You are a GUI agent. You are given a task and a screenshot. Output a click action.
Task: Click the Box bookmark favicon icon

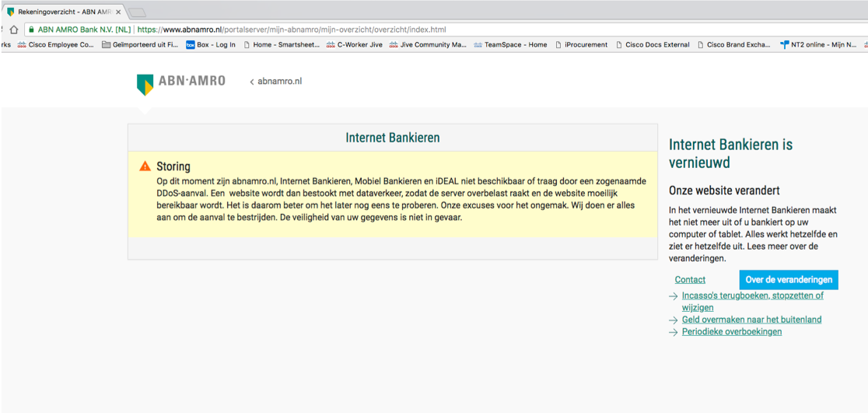(191, 45)
